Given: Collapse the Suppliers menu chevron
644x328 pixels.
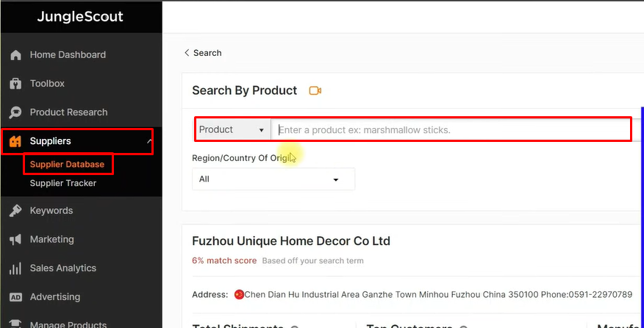Looking at the screenshot, I should click(149, 141).
